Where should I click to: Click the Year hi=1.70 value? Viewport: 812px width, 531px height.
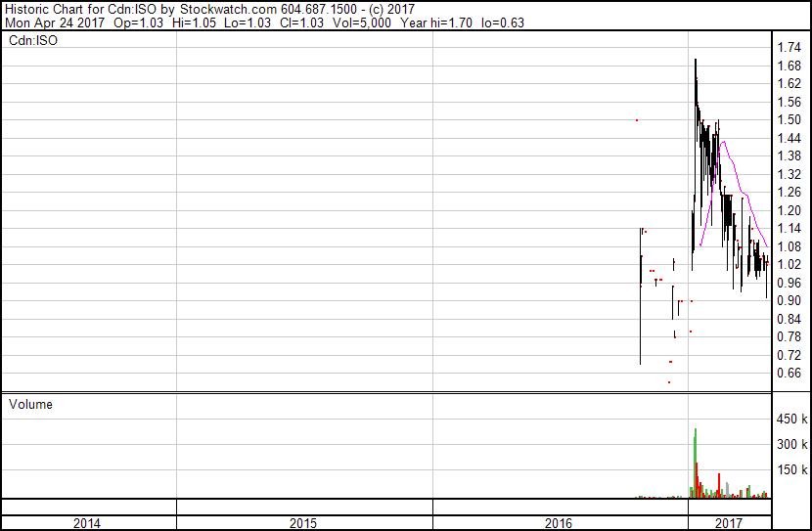[436, 22]
